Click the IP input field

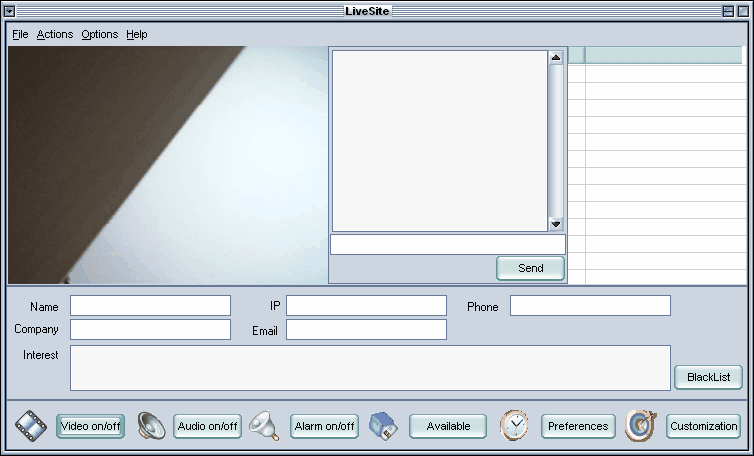point(366,305)
